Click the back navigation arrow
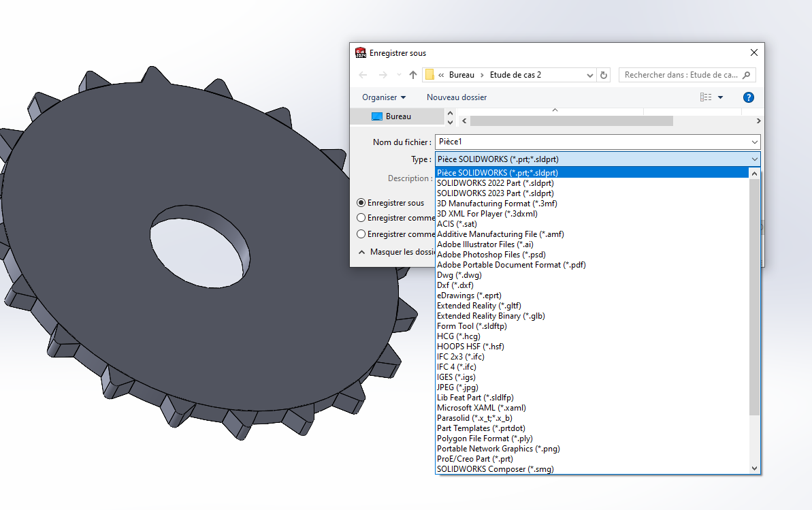 pos(363,75)
